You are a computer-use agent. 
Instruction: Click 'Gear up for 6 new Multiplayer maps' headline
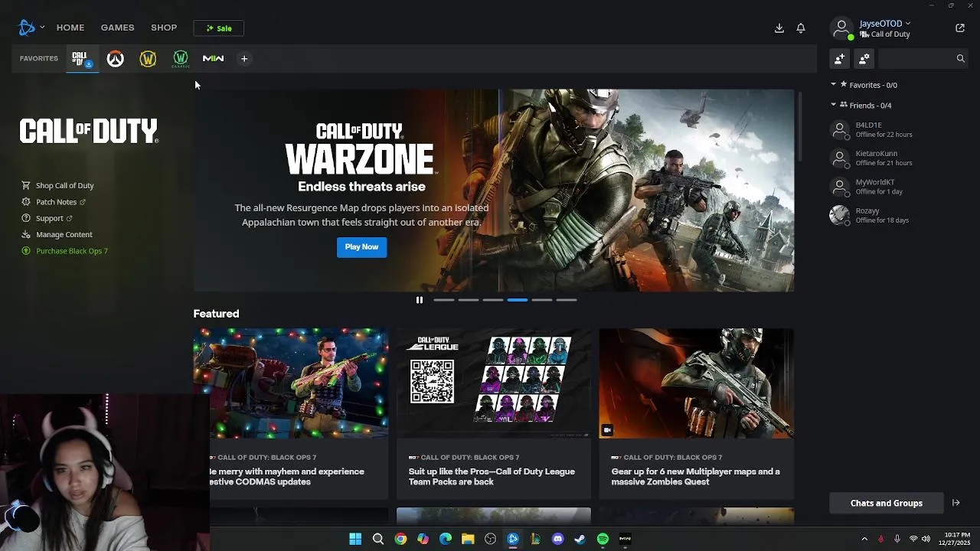pyautogui.click(x=695, y=477)
